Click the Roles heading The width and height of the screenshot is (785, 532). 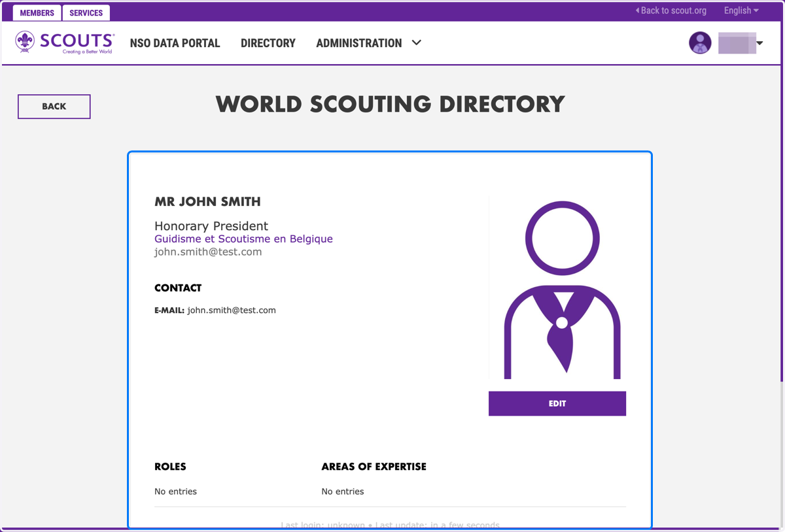170,467
